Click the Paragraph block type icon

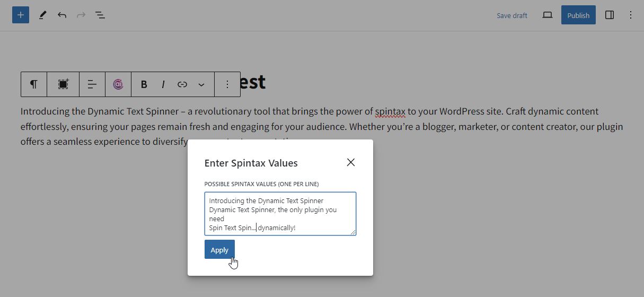(x=34, y=84)
